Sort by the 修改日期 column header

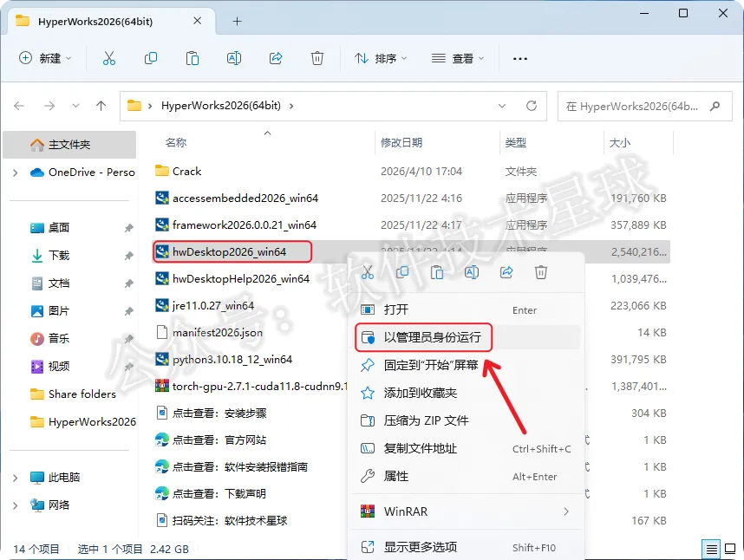(x=401, y=142)
